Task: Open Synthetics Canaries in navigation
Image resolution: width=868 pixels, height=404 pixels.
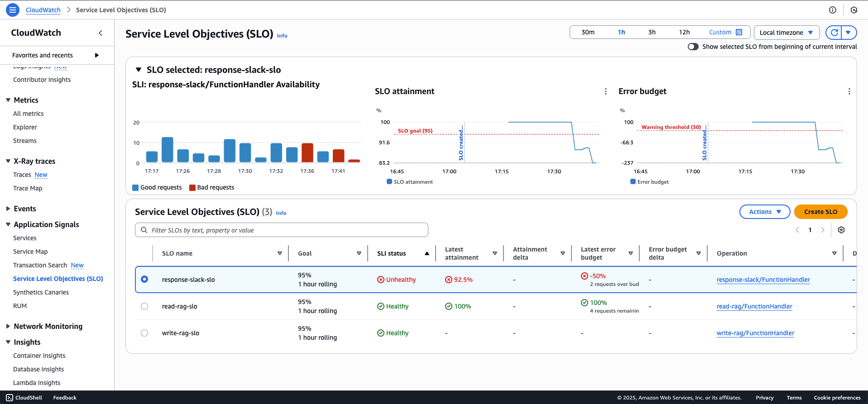Action: pyautogui.click(x=41, y=292)
